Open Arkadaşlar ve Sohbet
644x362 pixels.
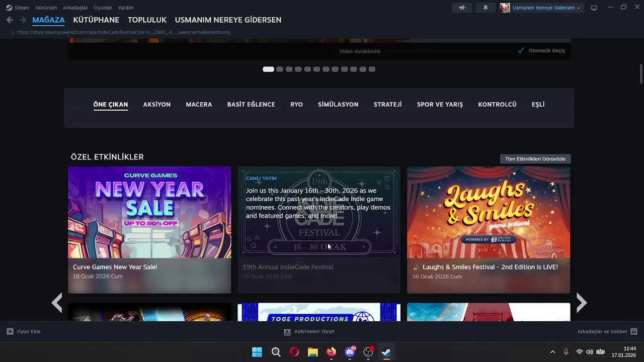[x=607, y=331]
